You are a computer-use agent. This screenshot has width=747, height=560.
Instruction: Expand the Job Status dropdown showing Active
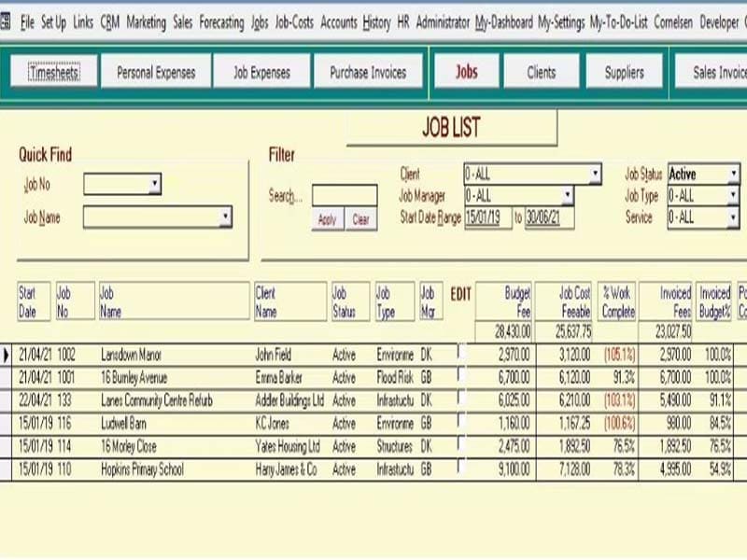click(734, 174)
